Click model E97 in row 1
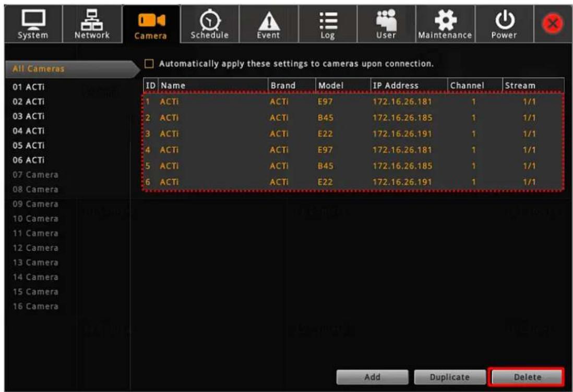Image resolution: width=573 pixels, height=392 pixels. [x=325, y=102]
